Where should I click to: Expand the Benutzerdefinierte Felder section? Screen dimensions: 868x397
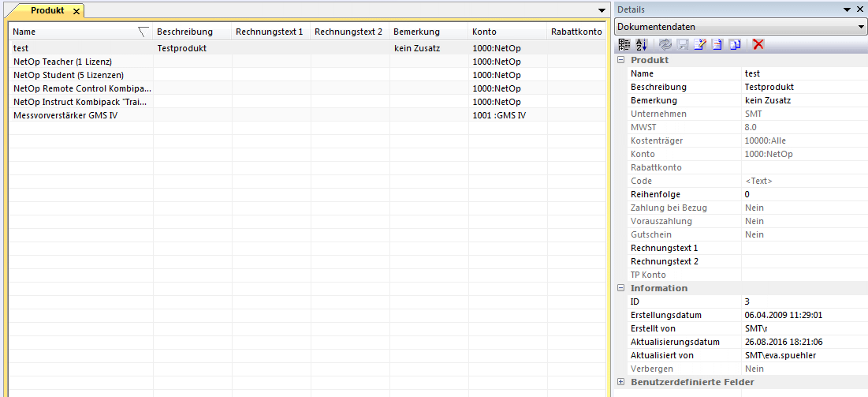pyautogui.click(x=621, y=382)
